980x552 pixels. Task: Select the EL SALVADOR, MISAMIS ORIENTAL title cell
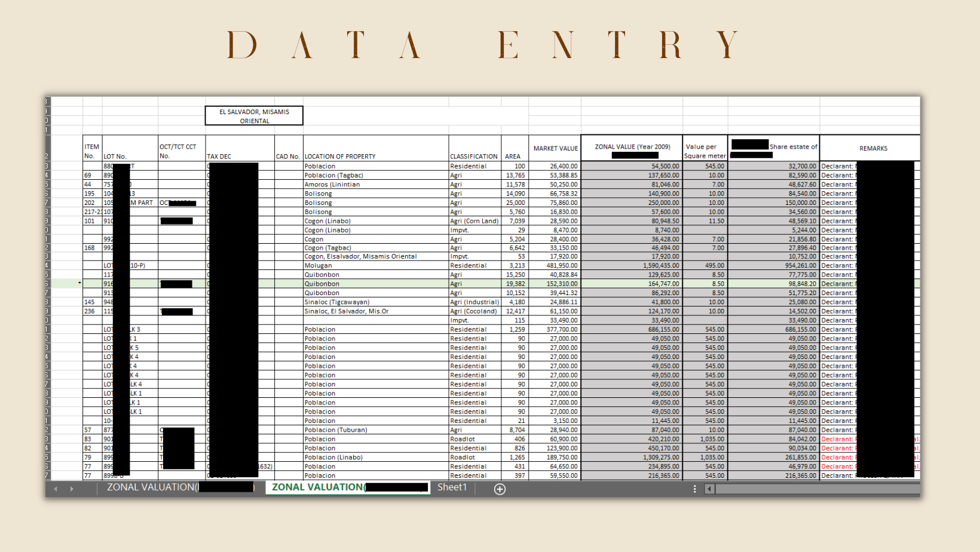(x=254, y=116)
